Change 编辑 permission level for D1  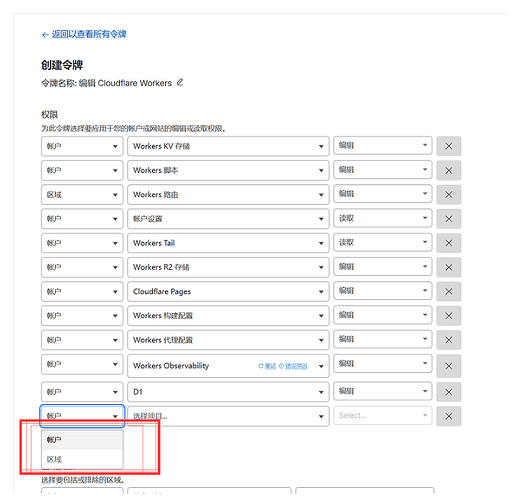pyautogui.click(x=383, y=391)
